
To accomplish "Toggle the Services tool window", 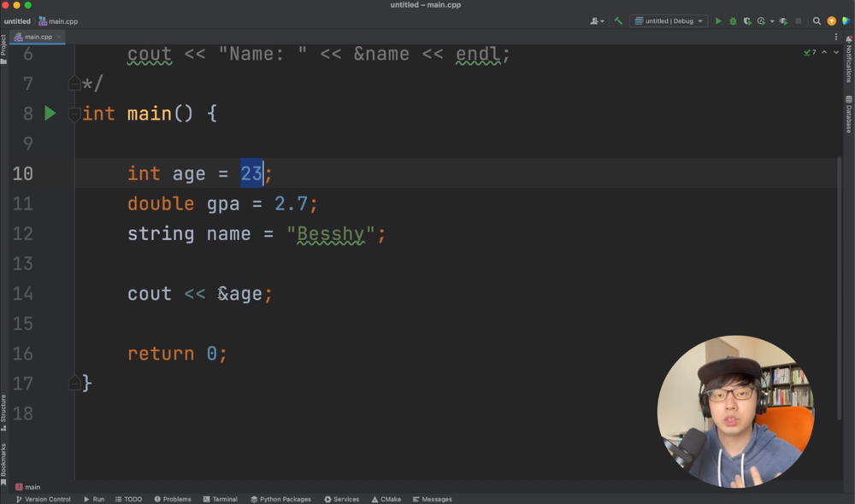I will click(x=342, y=499).
